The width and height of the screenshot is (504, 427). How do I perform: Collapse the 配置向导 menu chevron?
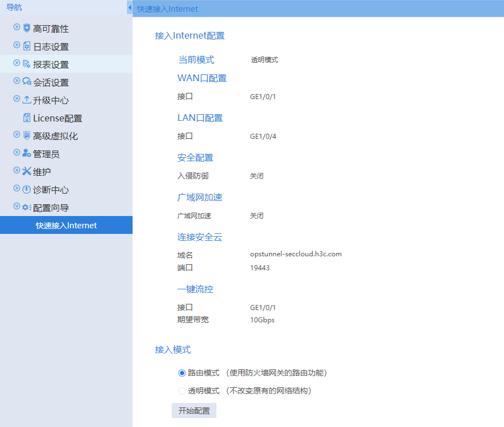[x=17, y=206]
